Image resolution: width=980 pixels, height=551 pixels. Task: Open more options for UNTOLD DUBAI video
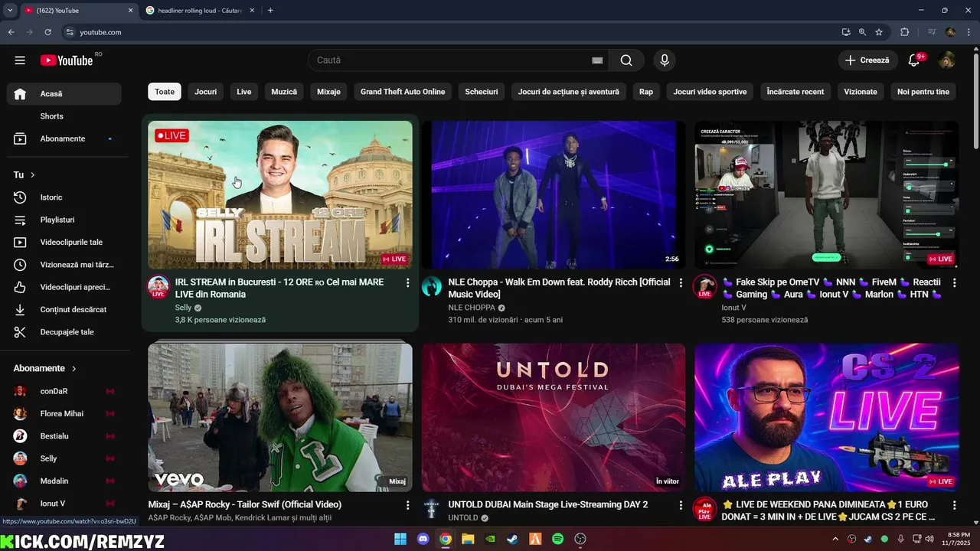tap(681, 505)
